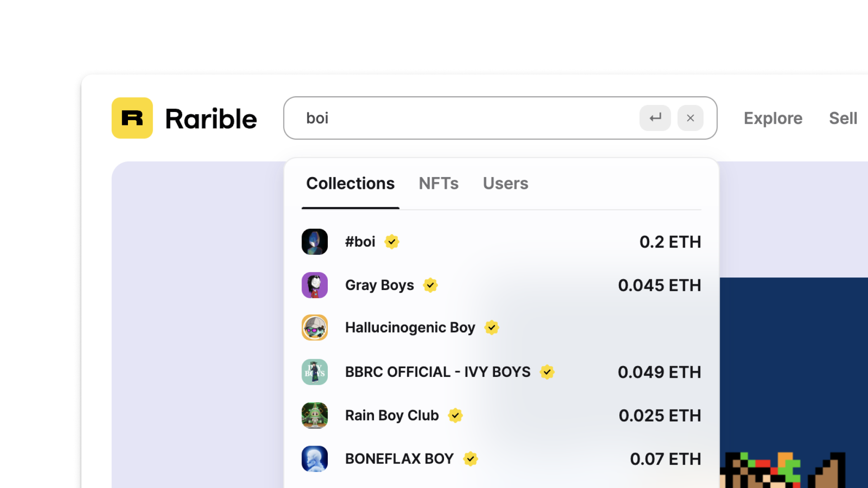Click the Rarible yellow logo icon
The image size is (868, 488).
coord(132,118)
